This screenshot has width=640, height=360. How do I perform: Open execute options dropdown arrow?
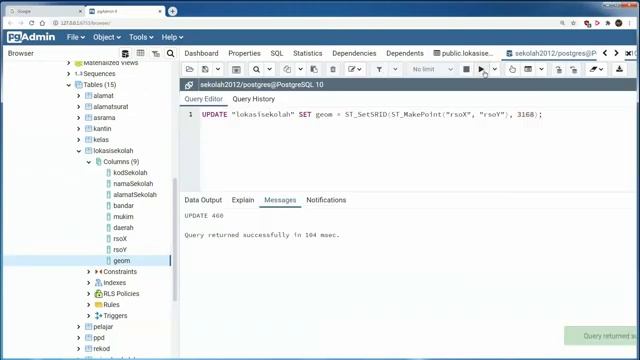(x=495, y=69)
